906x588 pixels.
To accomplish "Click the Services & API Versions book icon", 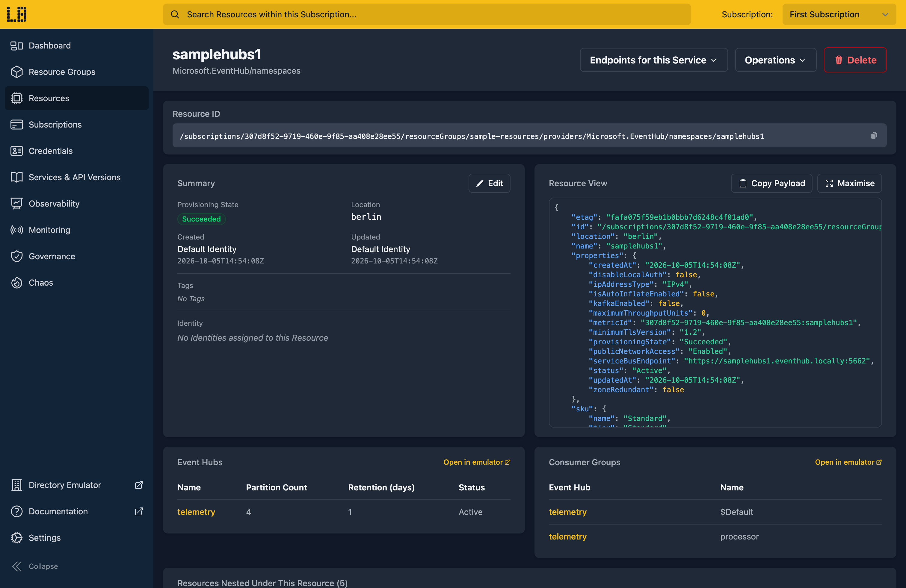I will 16,177.
